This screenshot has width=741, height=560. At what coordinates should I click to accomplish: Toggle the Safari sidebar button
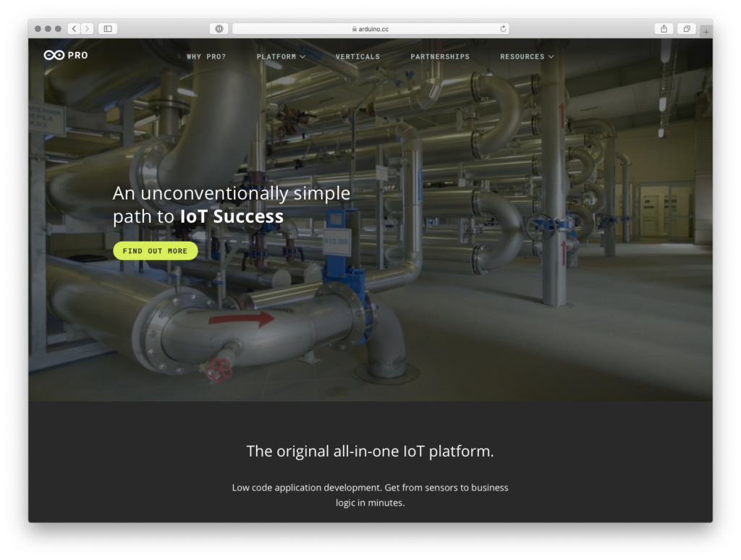click(x=108, y=29)
